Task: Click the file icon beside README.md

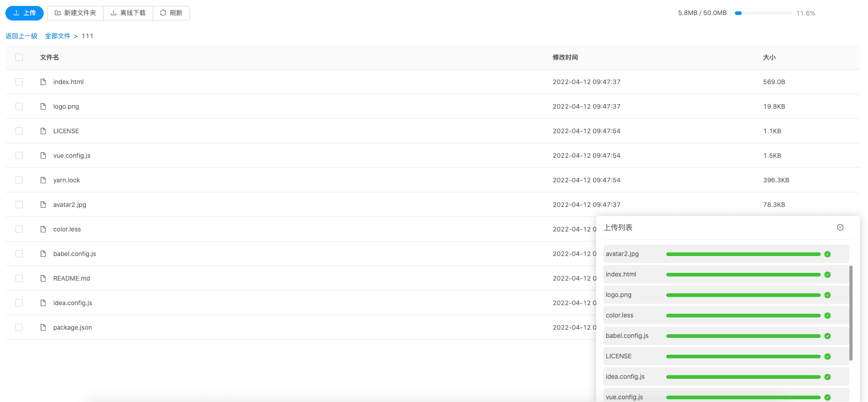Action: point(43,278)
